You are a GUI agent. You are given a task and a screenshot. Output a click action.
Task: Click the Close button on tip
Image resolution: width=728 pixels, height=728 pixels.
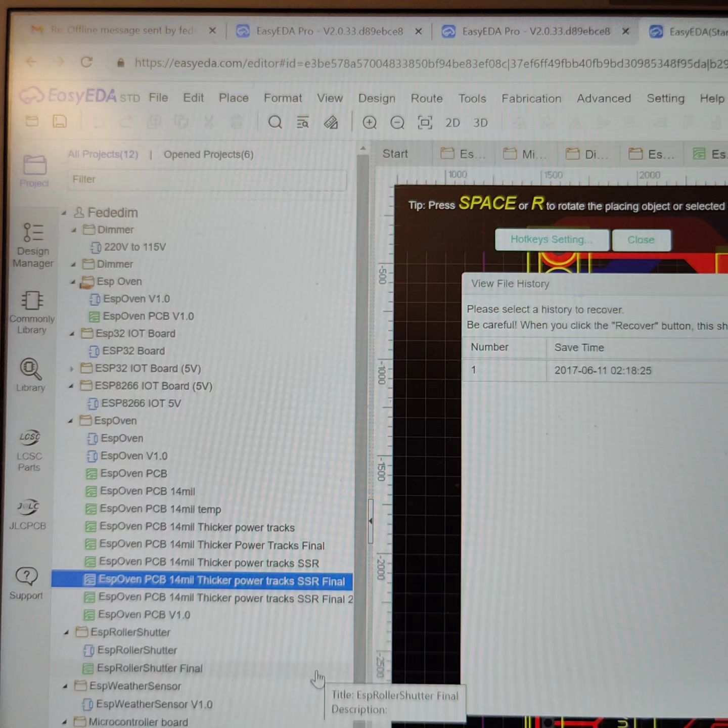641,240
